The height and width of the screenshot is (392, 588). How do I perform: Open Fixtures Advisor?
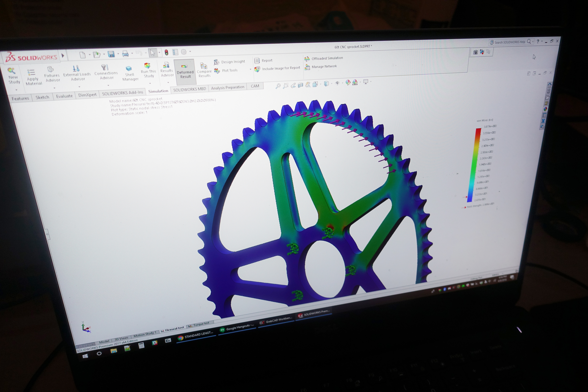coord(52,74)
